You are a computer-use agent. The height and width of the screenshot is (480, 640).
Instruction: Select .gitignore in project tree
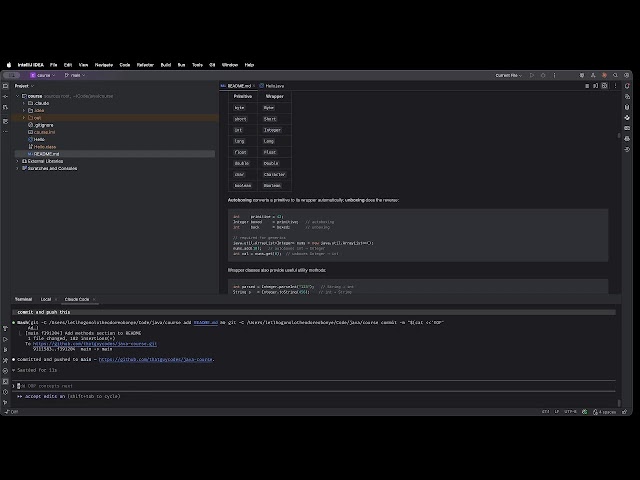coord(41,125)
